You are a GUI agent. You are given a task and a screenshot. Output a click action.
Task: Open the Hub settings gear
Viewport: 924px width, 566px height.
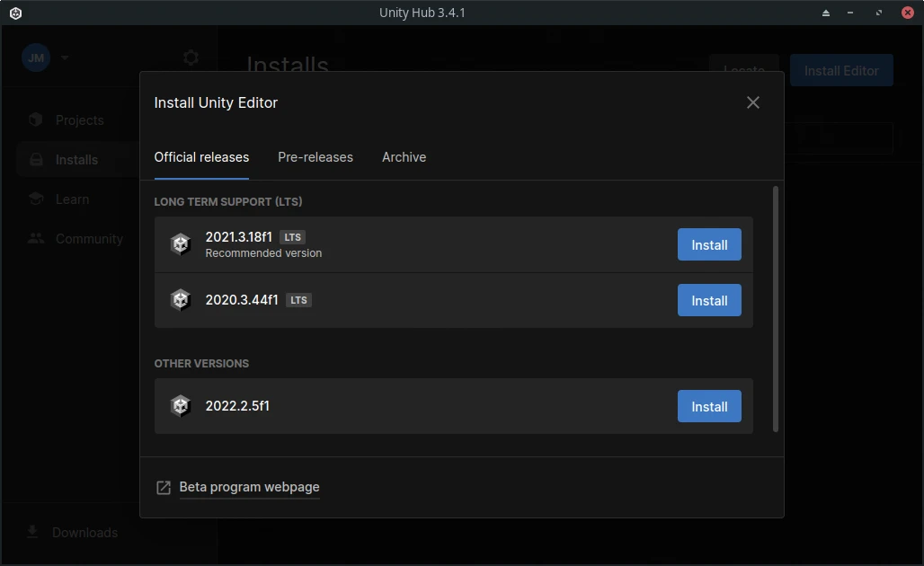pos(191,57)
